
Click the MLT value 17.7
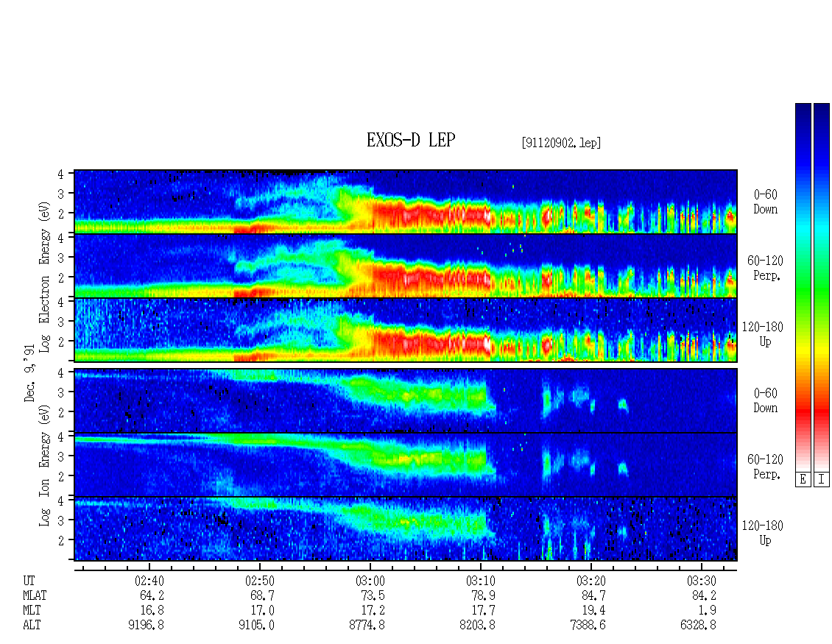pos(483,610)
